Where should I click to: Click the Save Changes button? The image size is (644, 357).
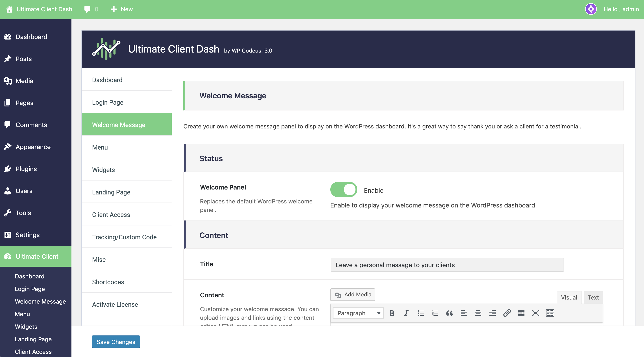[x=116, y=342]
